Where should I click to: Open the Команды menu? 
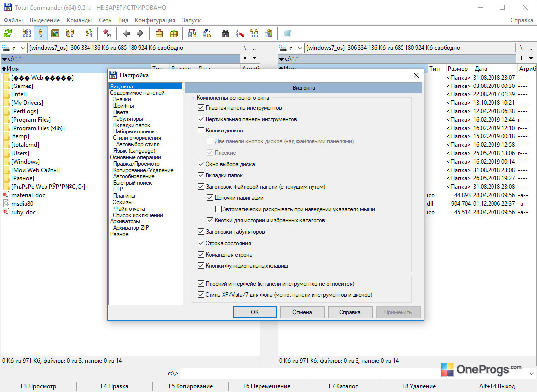80,20
